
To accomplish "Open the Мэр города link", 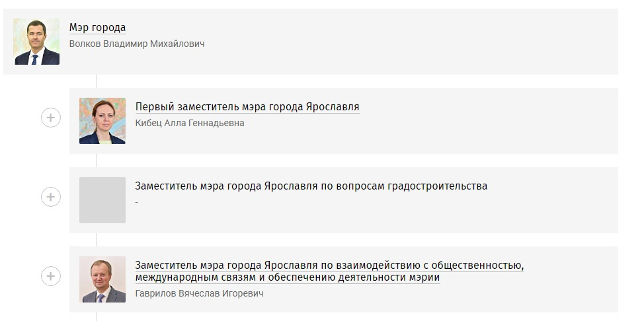I will tap(97, 28).
